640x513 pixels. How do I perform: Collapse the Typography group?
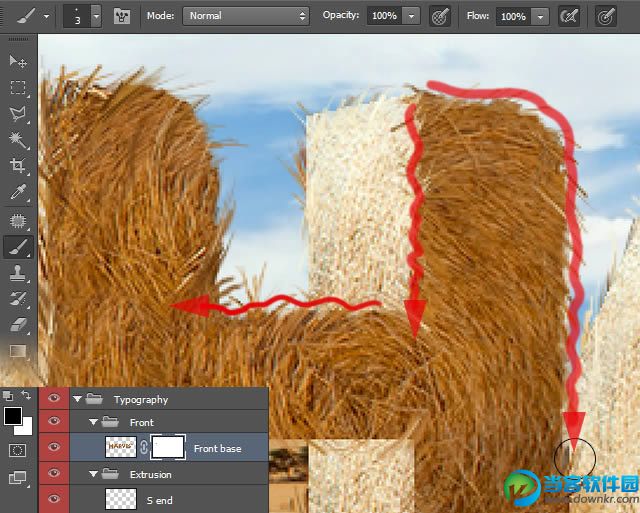tap(78, 399)
